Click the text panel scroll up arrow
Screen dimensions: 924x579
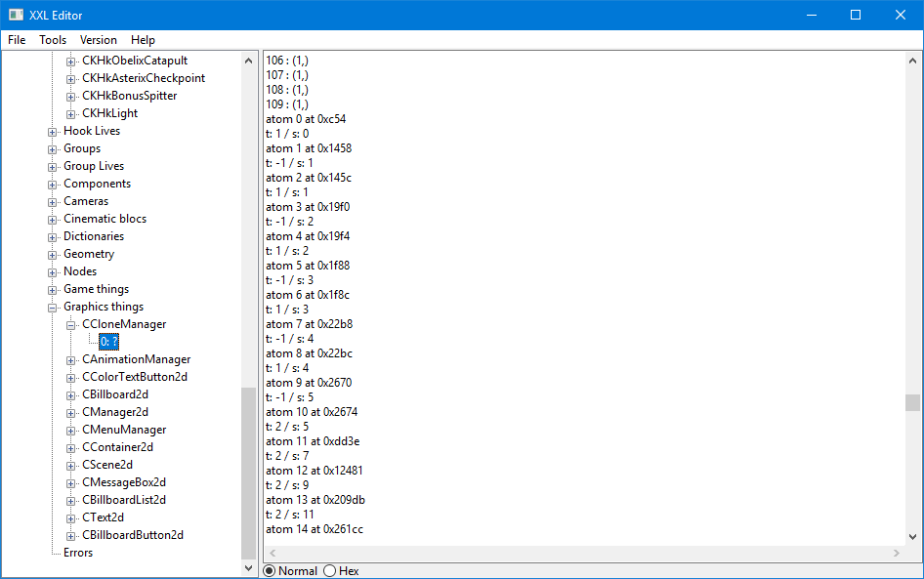coord(913,61)
